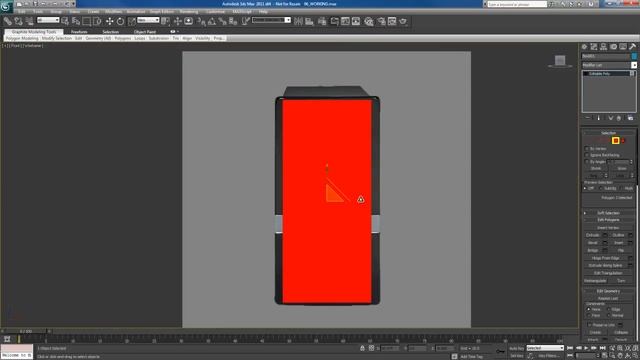Open the Hierarchy command panel tab

point(604,47)
